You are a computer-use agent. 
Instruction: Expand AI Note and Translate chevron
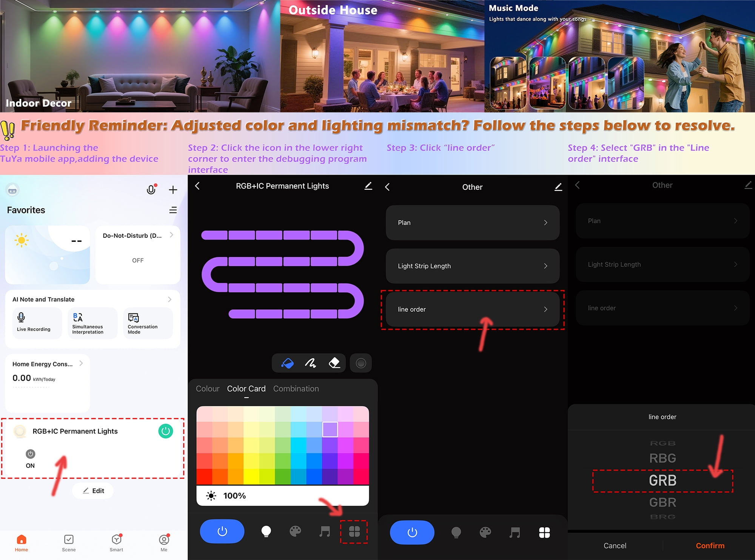click(x=169, y=299)
